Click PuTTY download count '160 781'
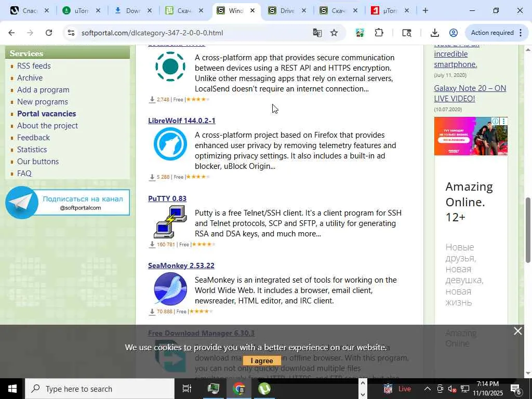Viewport: 532px width, 399px height. pos(166,244)
